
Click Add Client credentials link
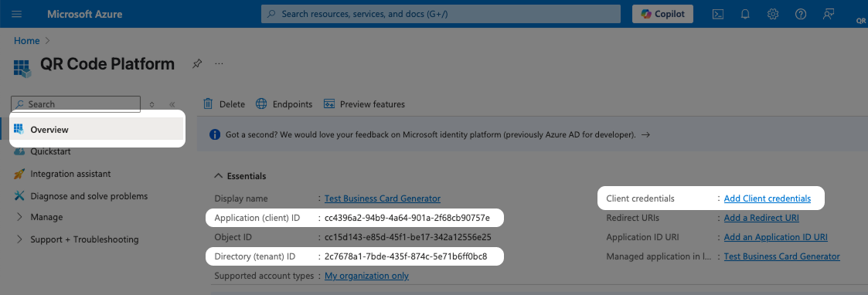[x=768, y=198]
